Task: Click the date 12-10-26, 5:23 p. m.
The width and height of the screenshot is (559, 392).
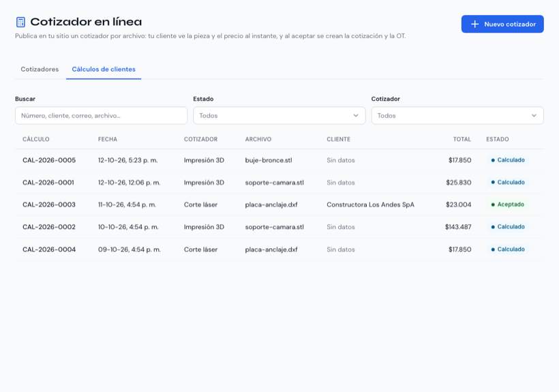Action: tap(127, 160)
